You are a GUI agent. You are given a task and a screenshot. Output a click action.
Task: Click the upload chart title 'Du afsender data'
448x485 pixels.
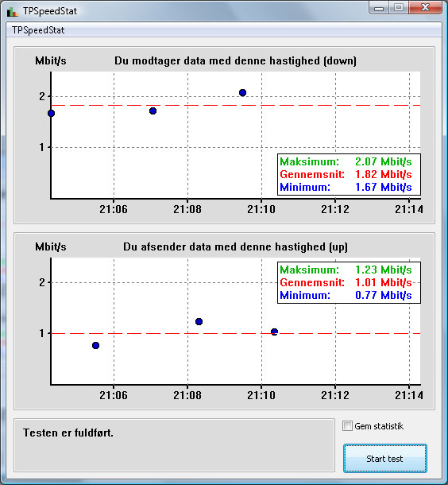coord(235,246)
